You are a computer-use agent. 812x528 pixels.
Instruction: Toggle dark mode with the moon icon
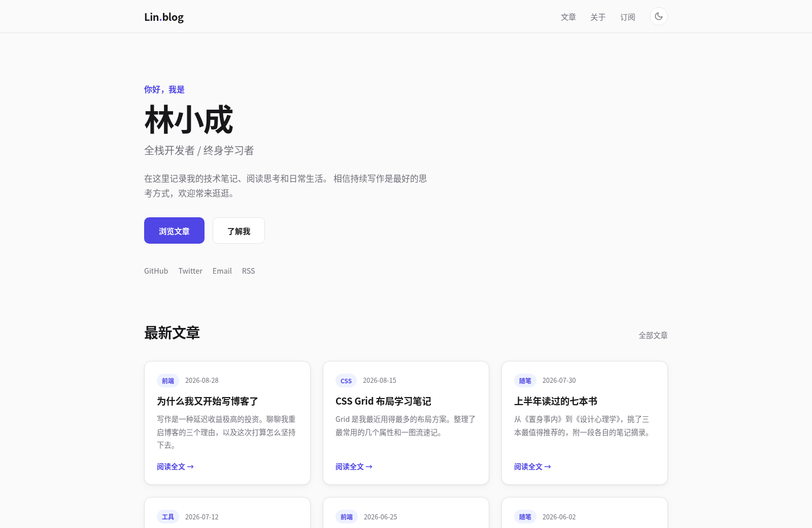click(x=658, y=16)
